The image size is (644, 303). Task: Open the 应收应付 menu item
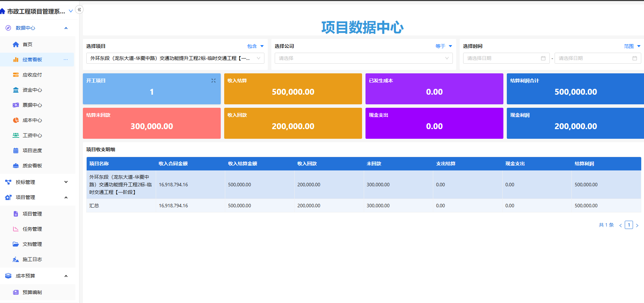tap(37, 75)
